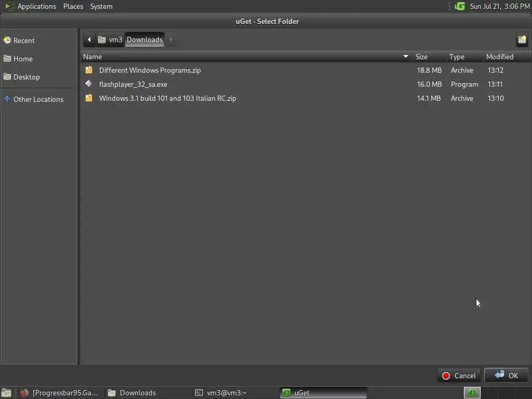Click the Firefox icon of Progressbar95 taskbar item

[24, 393]
